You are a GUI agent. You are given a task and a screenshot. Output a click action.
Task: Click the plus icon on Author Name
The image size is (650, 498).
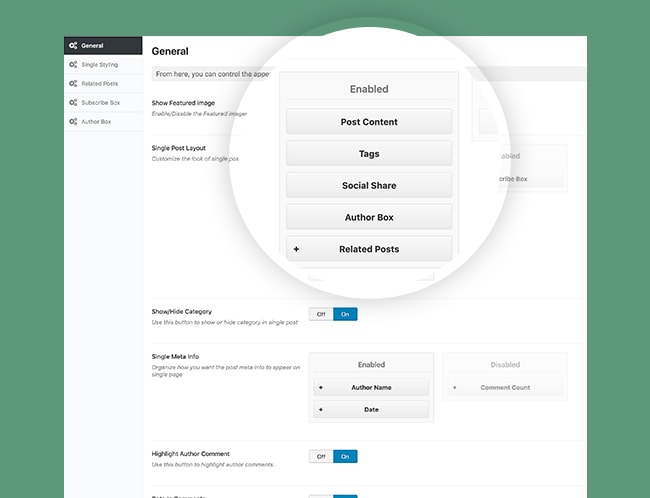[x=321, y=388]
